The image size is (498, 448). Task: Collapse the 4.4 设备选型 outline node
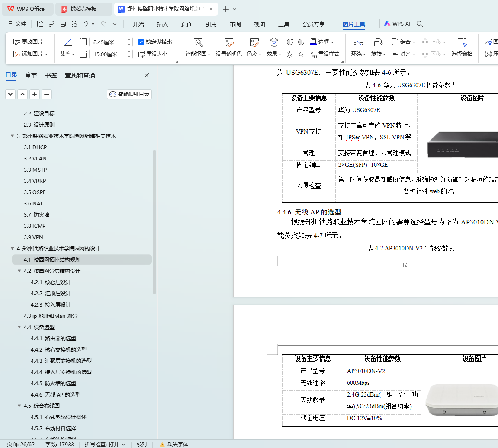[x=19, y=327]
